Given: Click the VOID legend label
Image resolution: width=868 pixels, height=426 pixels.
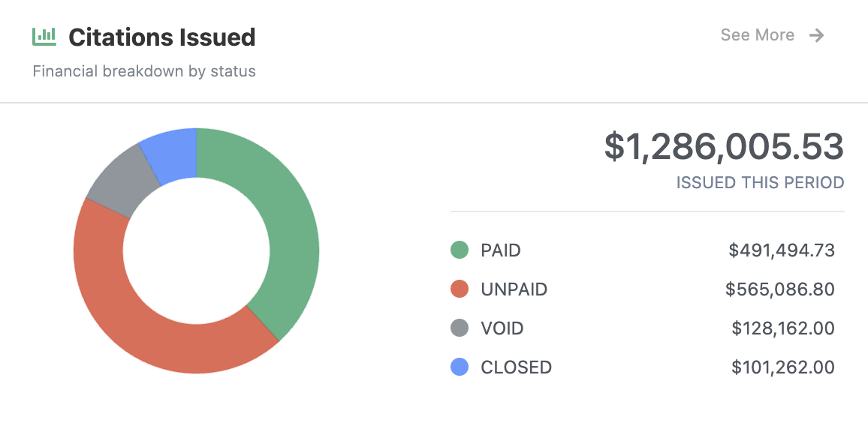Looking at the screenshot, I should [x=502, y=328].
